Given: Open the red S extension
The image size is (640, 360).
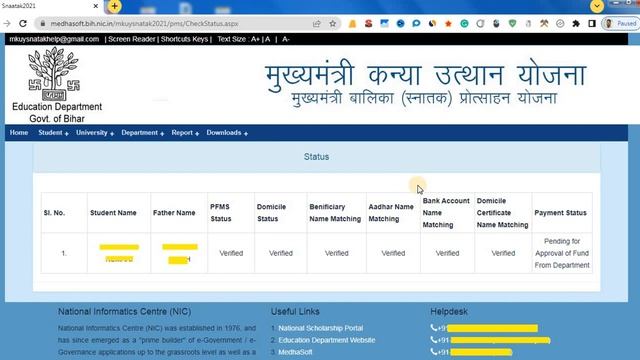Looking at the screenshot, I should (369, 24).
